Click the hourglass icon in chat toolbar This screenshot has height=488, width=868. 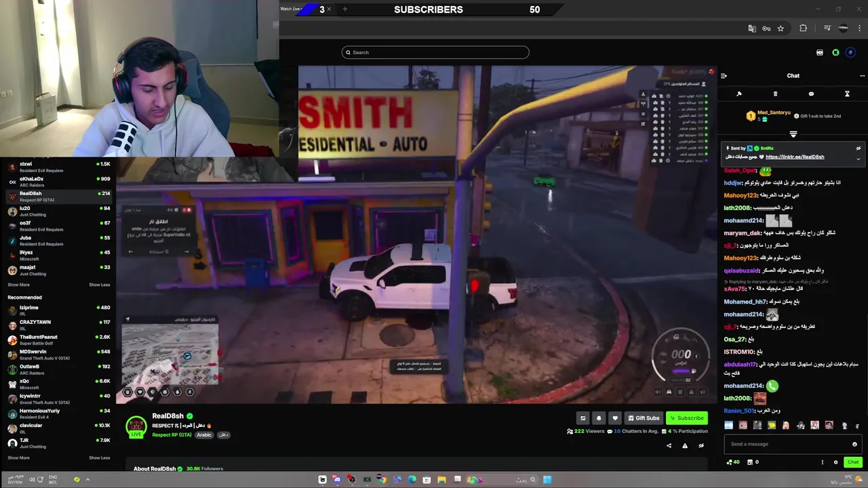[x=847, y=94]
